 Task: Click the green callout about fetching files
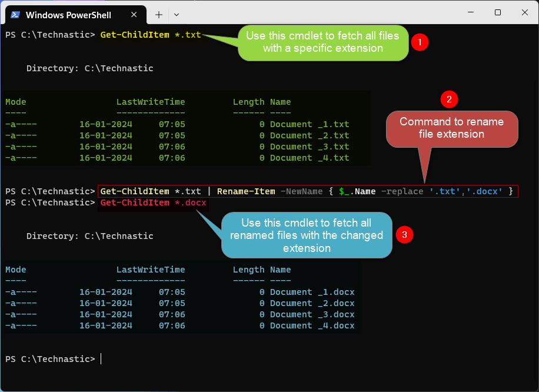point(322,42)
